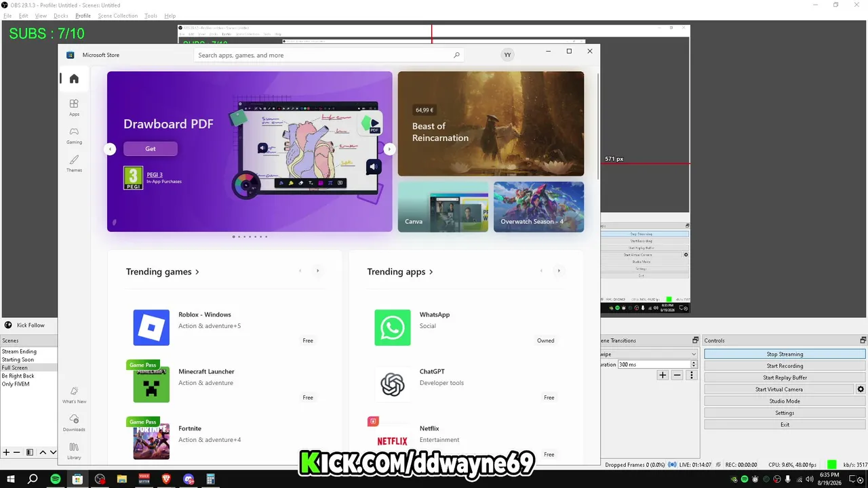
Task: Expand the Trending apps section
Action: click(400, 272)
